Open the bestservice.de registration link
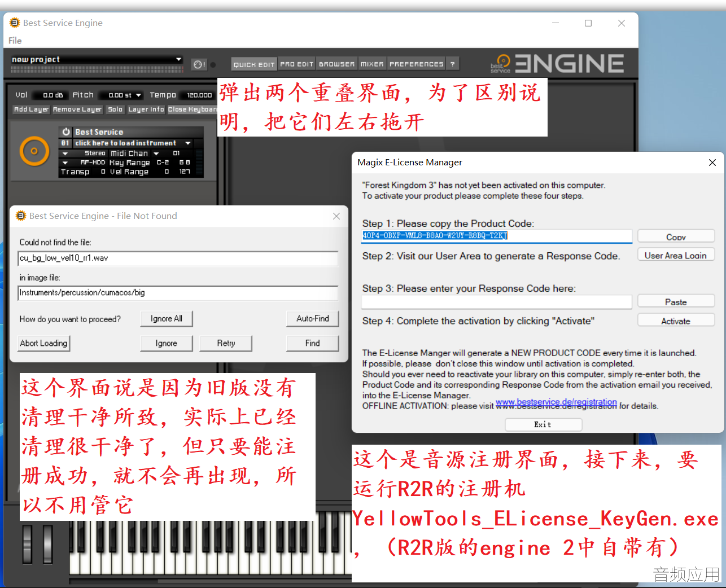Image resolution: width=726 pixels, height=588 pixels. pyautogui.click(x=556, y=402)
